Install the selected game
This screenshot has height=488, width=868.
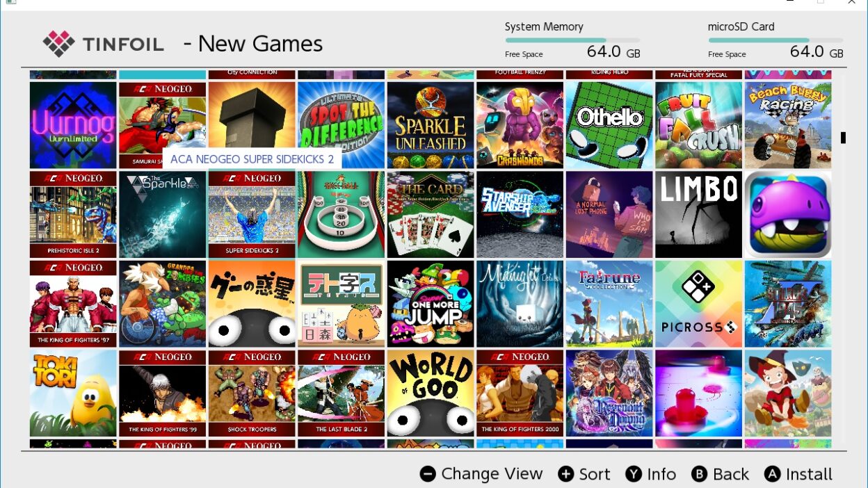pyautogui.click(x=798, y=474)
